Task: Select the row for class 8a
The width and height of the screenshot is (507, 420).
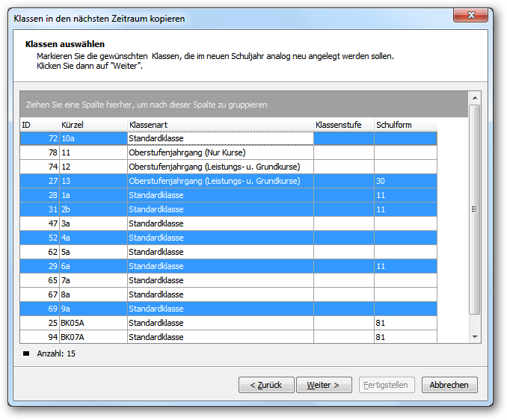Action: [x=228, y=294]
